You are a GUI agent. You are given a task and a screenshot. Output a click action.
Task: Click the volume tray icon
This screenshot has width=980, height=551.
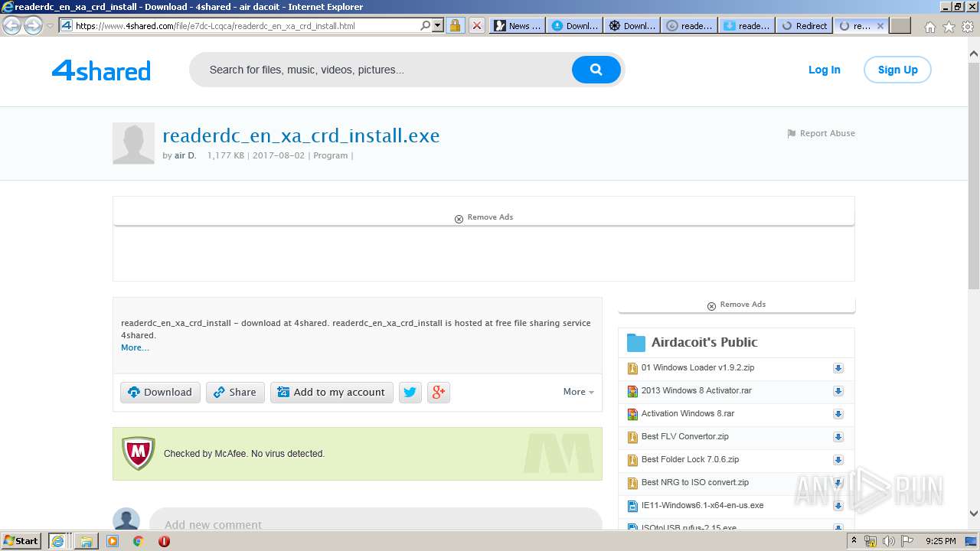pyautogui.click(x=888, y=541)
